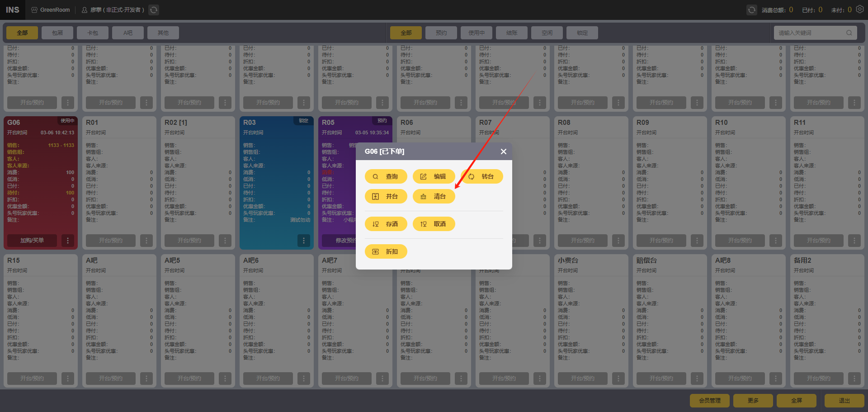Click 开台/预约 on 备用2 card
The width and height of the screenshot is (868, 412).
pyautogui.click(x=819, y=379)
